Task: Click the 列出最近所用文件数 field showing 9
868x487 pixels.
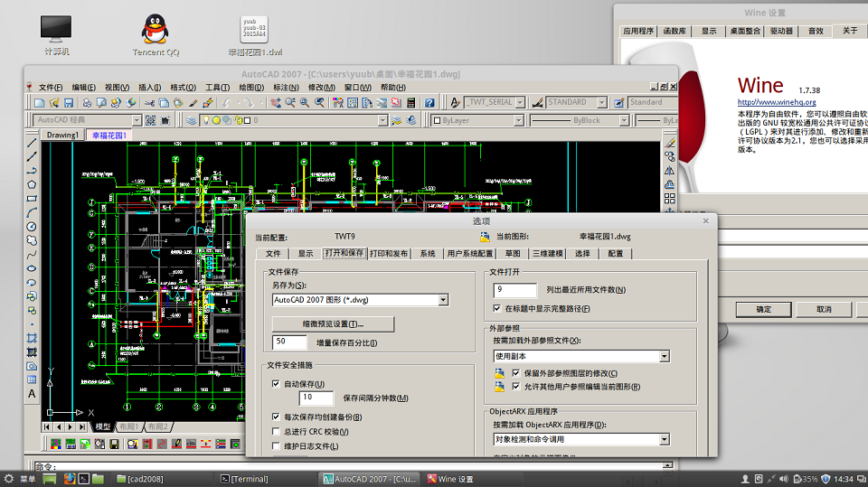Action: (514, 290)
